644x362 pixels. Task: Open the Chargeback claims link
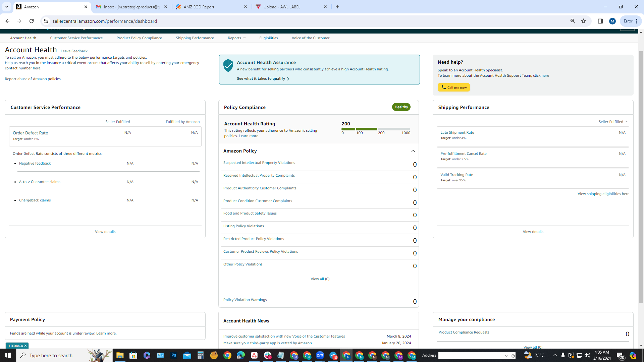coord(35,200)
